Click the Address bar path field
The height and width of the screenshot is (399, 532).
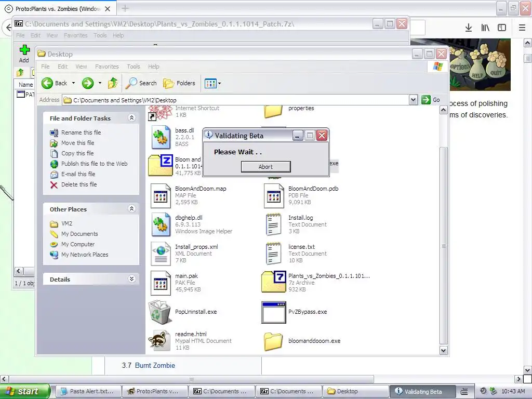pos(236,100)
